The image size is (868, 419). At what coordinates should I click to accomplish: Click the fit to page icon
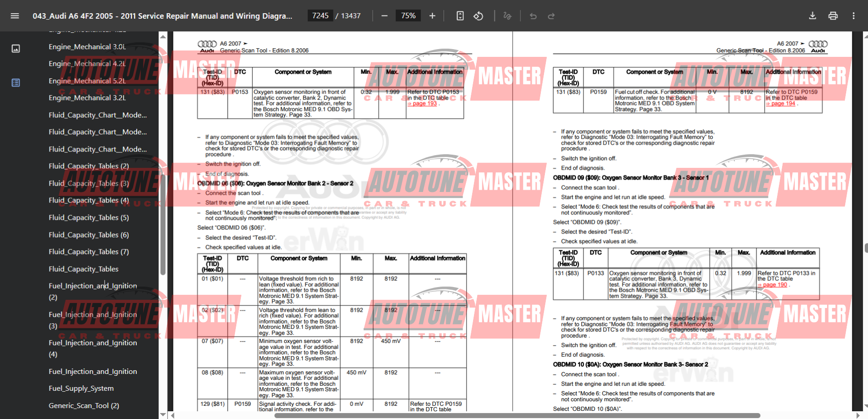460,16
